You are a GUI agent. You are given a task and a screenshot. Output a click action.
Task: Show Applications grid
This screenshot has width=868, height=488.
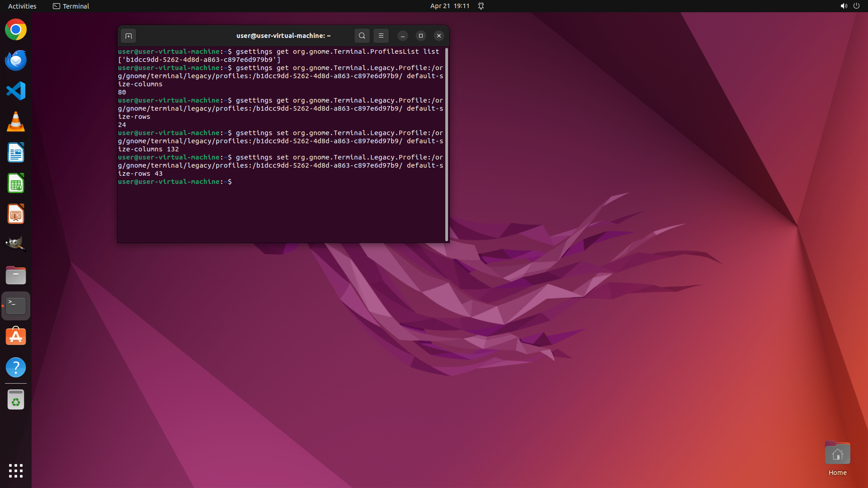[x=16, y=471]
